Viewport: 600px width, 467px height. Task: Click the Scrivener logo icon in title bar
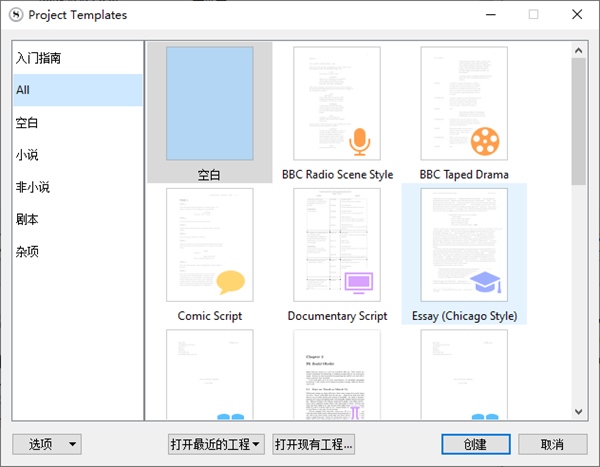(x=16, y=15)
